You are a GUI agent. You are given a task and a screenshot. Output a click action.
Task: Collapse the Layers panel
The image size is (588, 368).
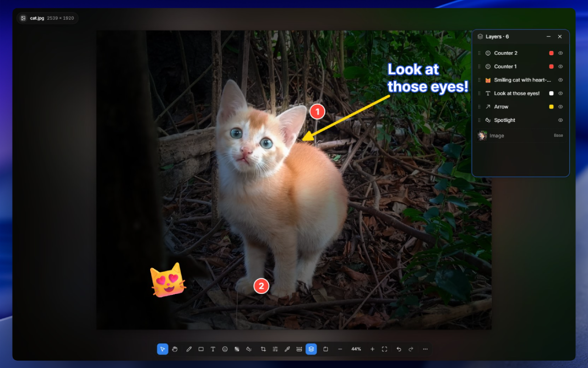click(548, 36)
